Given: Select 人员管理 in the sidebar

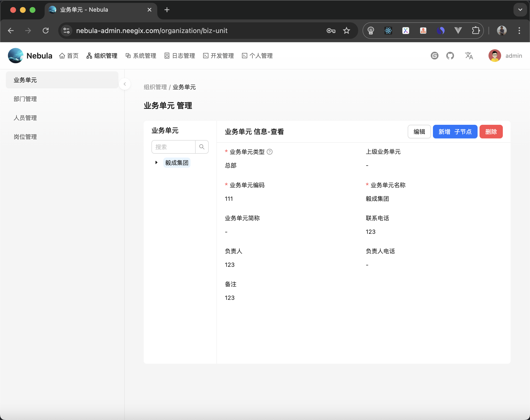Looking at the screenshot, I should [25, 118].
